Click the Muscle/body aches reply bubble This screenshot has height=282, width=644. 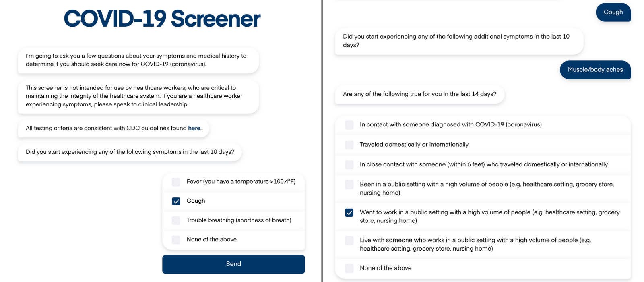click(595, 69)
